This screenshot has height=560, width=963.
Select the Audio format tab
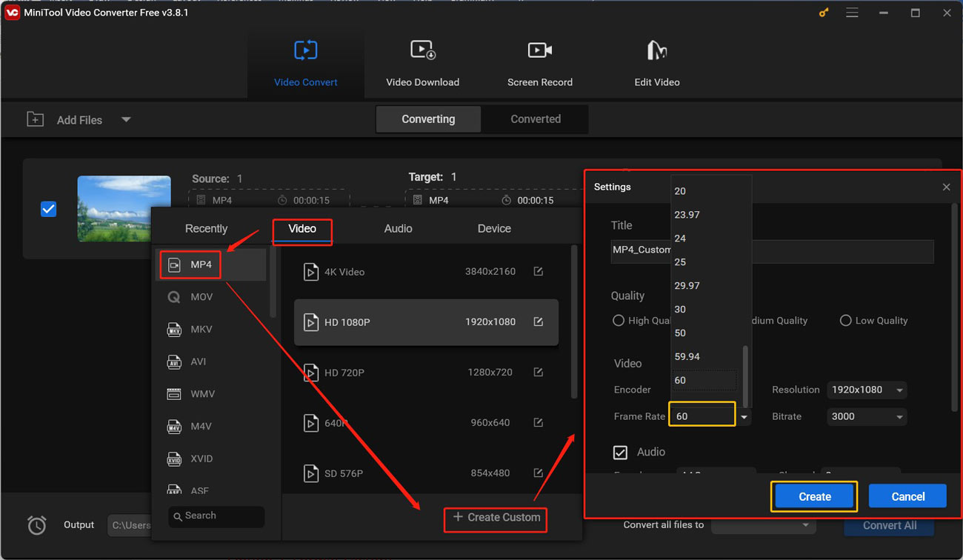pyautogui.click(x=398, y=229)
